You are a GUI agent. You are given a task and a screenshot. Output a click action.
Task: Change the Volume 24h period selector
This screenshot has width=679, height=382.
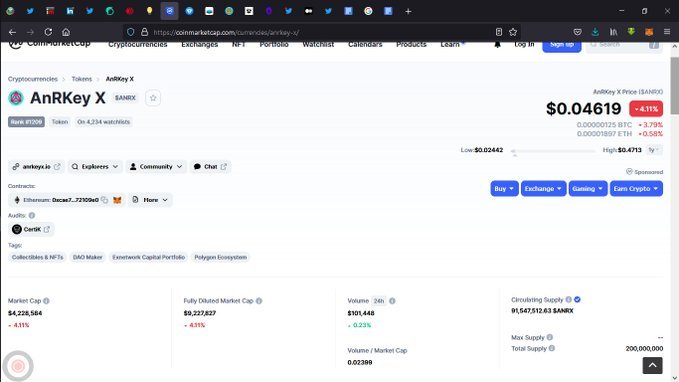click(379, 301)
